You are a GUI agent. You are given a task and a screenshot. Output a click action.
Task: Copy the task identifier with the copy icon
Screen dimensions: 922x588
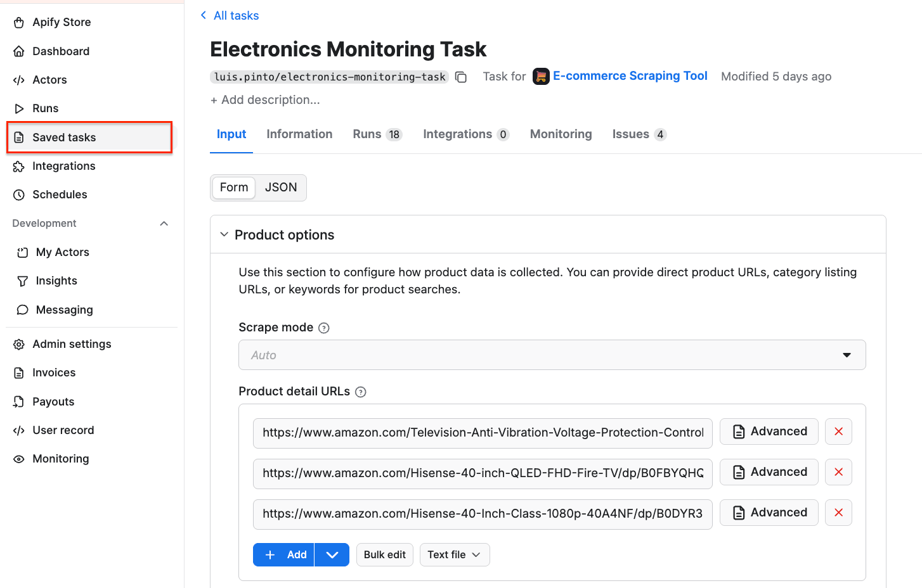(460, 77)
